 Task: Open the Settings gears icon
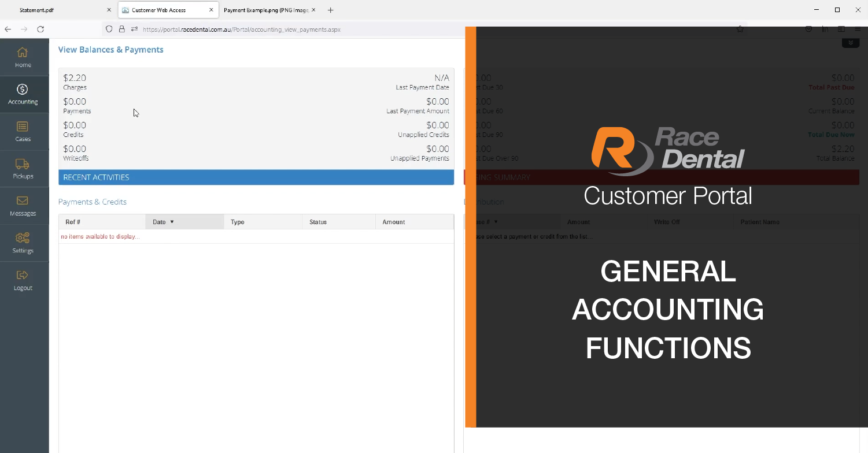click(23, 238)
